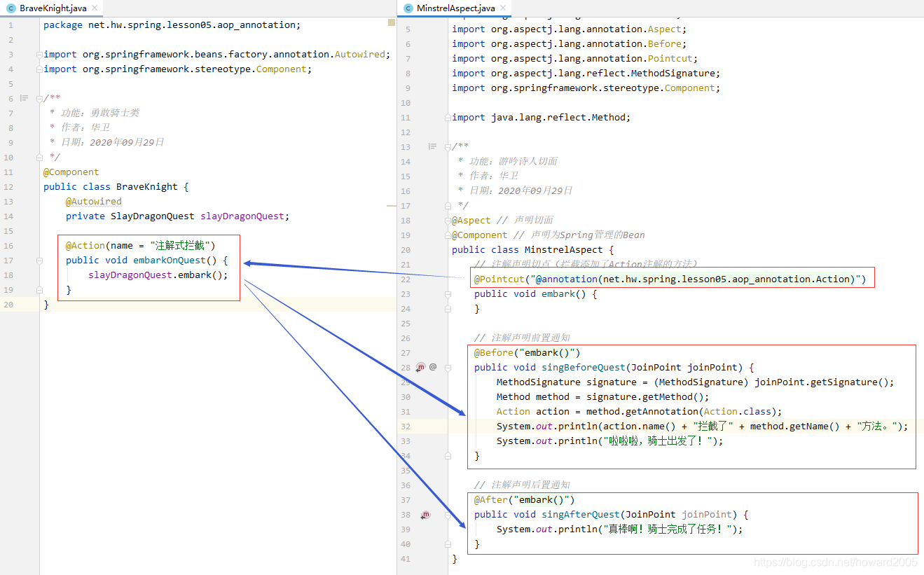Switch to the BraveKnight.java editor tab
The image size is (924, 575).
click(52, 8)
